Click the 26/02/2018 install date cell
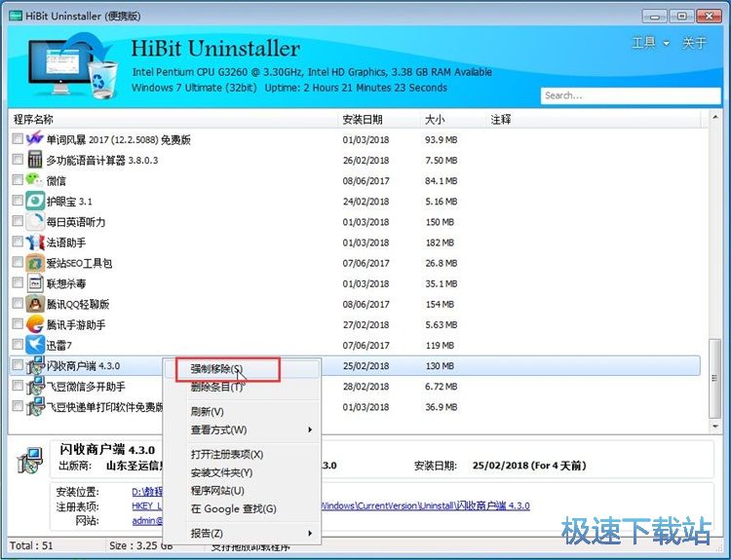This screenshot has width=731, height=560. (365, 161)
